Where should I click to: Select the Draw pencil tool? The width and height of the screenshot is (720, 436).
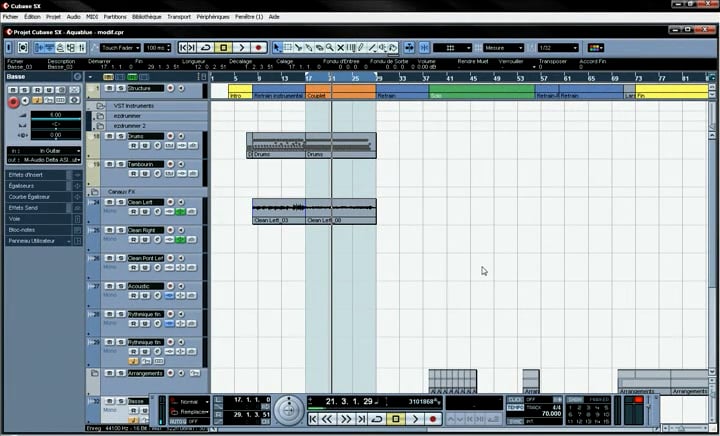361,48
